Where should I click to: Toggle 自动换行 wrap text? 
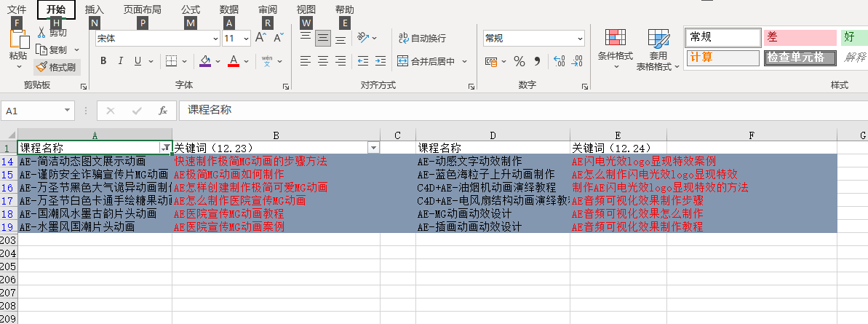pos(423,38)
